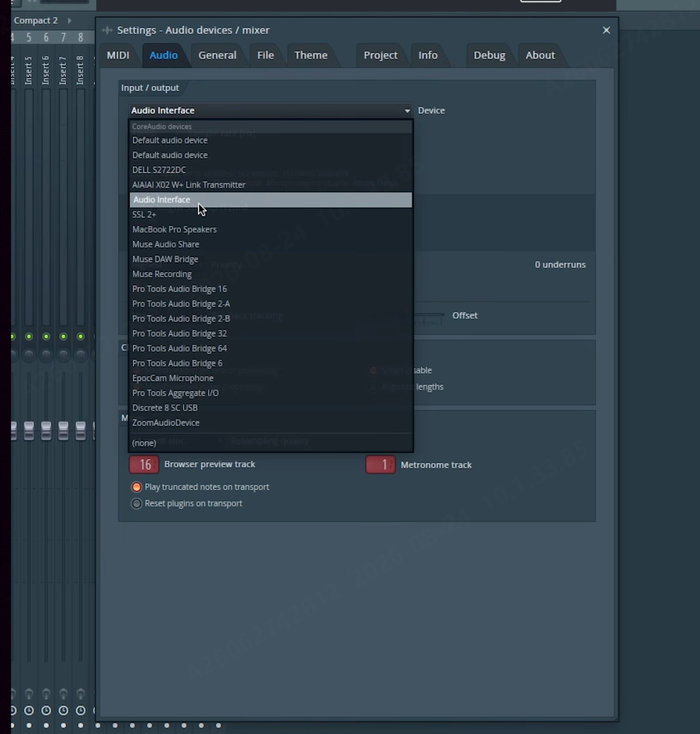Select Pro Tools Audio Bridge 2-B
The image size is (700, 734).
tap(271, 318)
